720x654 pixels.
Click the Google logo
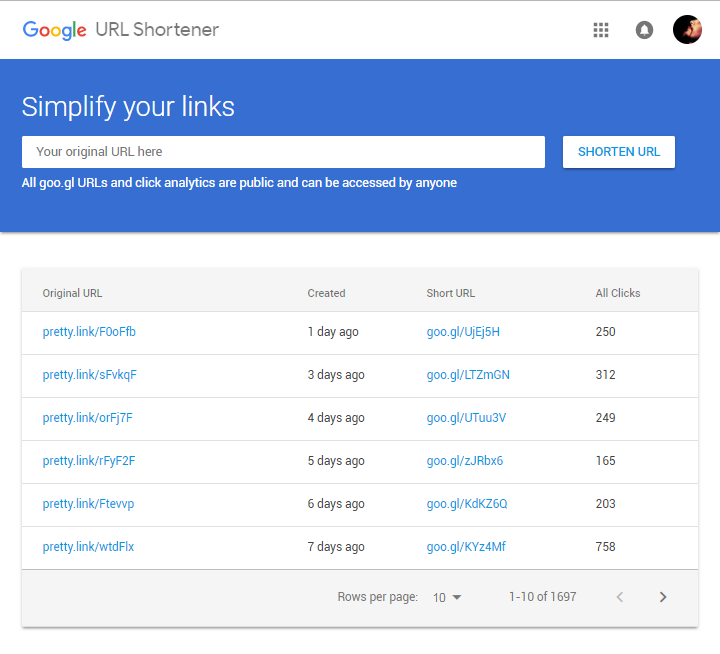coord(55,30)
